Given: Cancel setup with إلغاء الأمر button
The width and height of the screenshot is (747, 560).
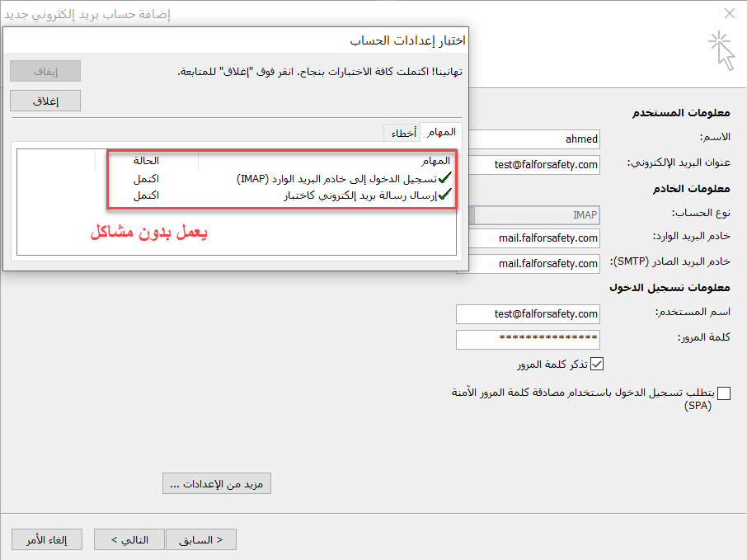Looking at the screenshot, I should (x=45, y=540).
